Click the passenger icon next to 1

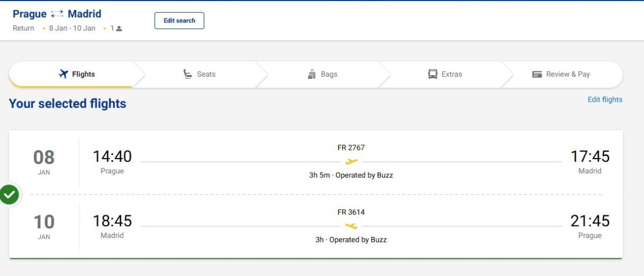(x=119, y=28)
